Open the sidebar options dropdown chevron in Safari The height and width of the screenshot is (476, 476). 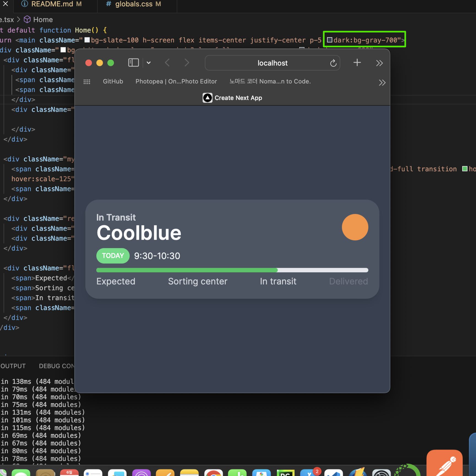(x=149, y=63)
